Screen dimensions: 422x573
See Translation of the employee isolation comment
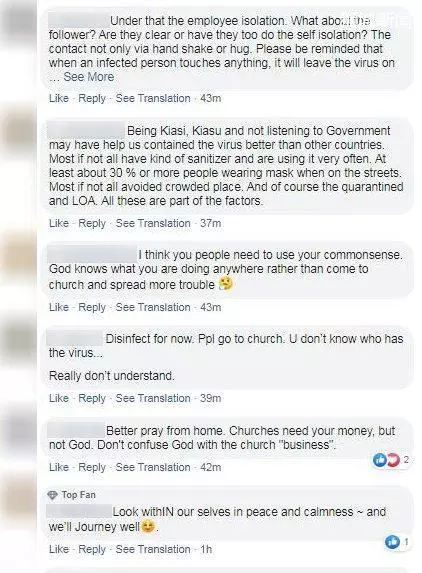click(x=153, y=98)
